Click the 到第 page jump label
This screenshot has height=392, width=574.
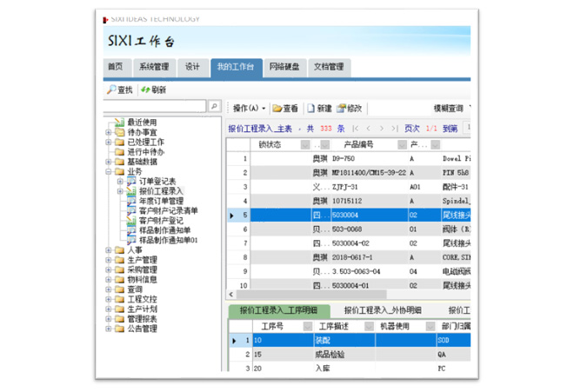pos(451,129)
